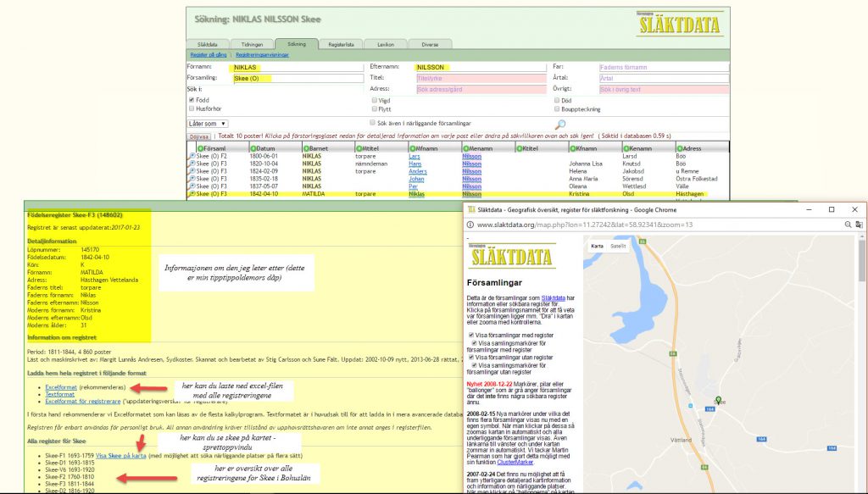The image size is (868, 494).
Task: Open the 'Låter som' dropdown
Action: (207, 124)
